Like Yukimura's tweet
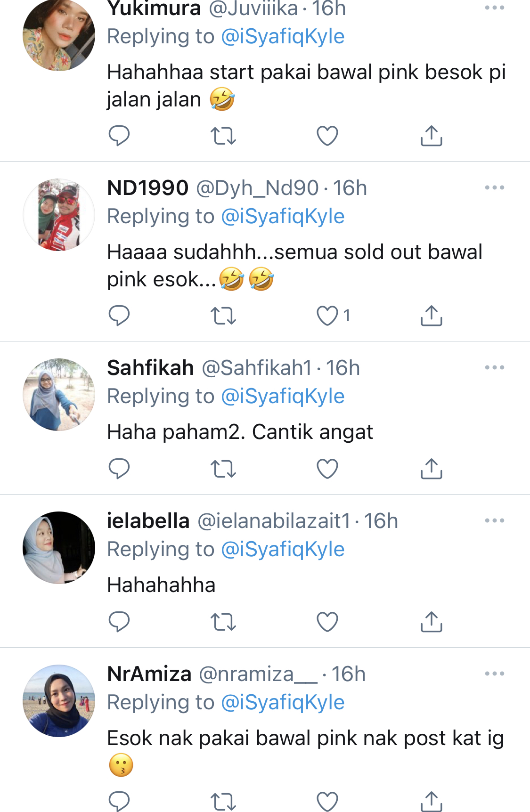530x812 pixels. pos(327,136)
